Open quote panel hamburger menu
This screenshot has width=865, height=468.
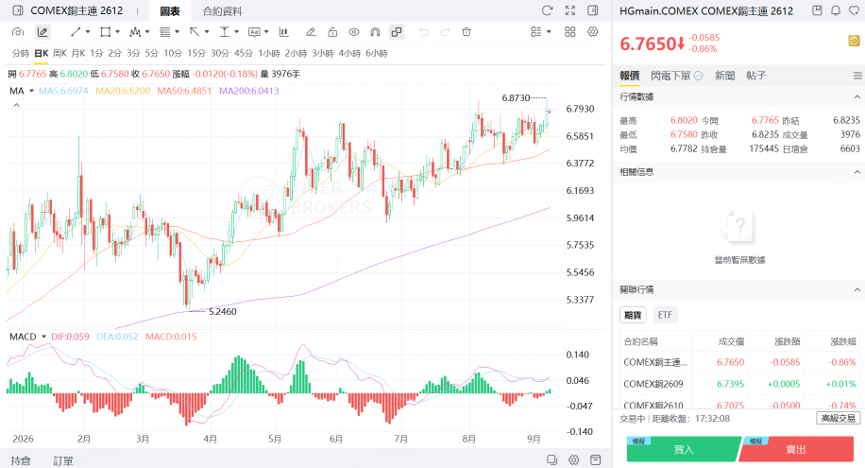[857, 76]
